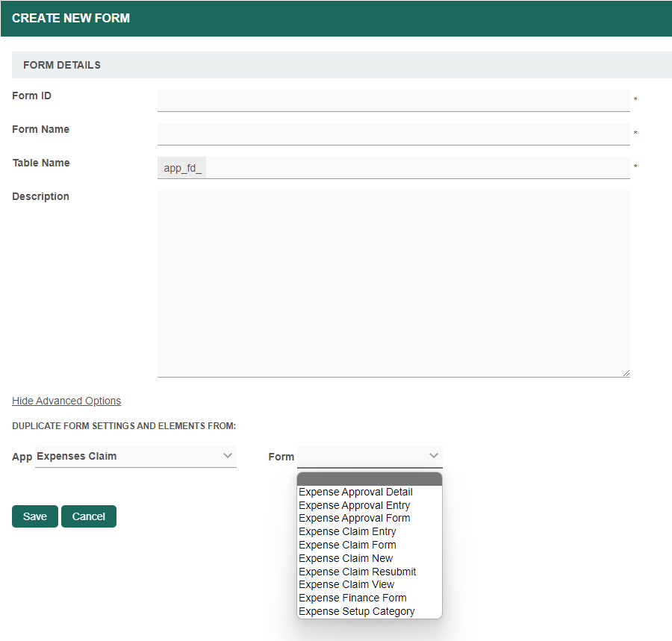
Task: Choose Expense Claim Form in list
Action: pyautogui.click(x=347, y=545)
